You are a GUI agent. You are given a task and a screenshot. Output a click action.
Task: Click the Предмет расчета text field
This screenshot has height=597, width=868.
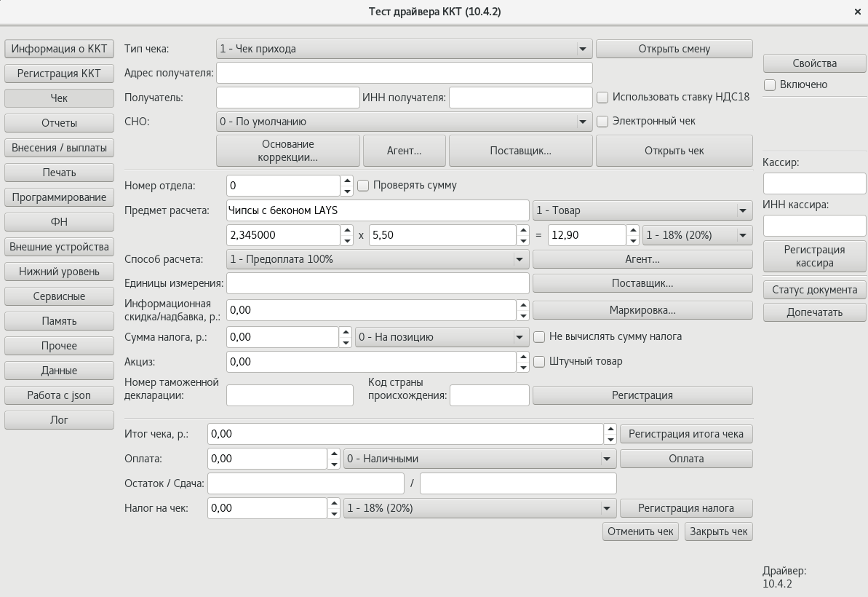(378, 210)
